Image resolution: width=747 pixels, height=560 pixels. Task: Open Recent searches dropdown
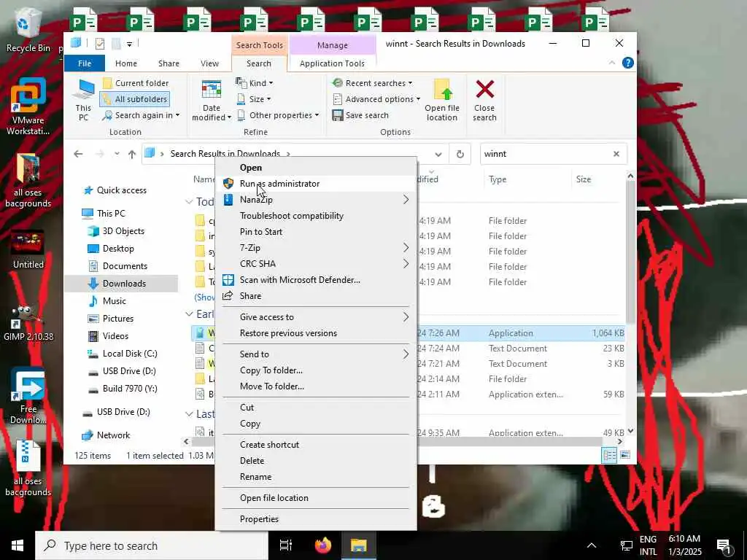372,83
